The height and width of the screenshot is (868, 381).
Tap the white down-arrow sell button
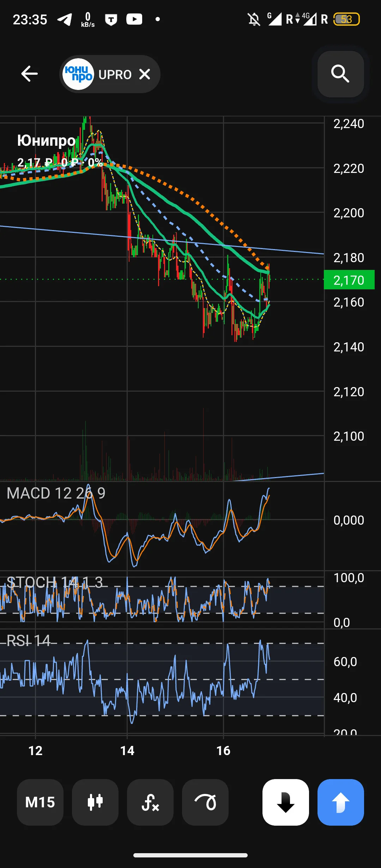tap(286, 802)
